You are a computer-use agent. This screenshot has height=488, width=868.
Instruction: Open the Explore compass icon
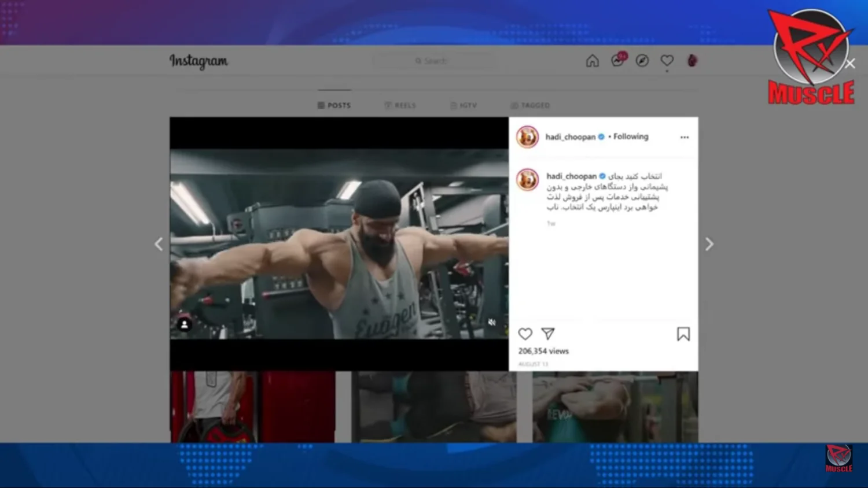[x=642, y=61]
